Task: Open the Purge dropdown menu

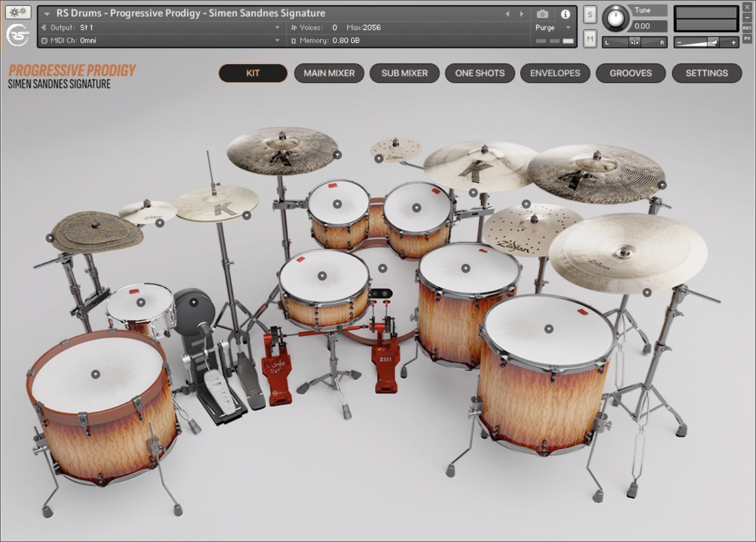Action: click(553, 28)
